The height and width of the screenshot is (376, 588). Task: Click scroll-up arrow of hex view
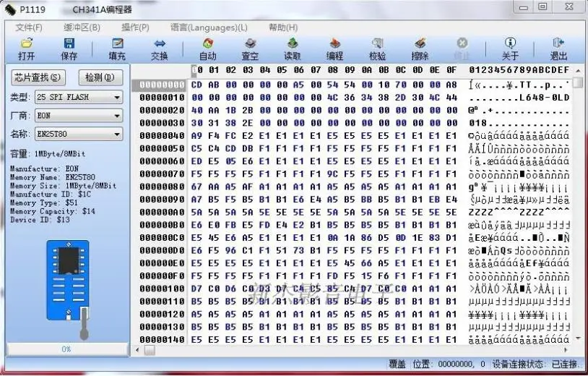click(x=579, y=71)
